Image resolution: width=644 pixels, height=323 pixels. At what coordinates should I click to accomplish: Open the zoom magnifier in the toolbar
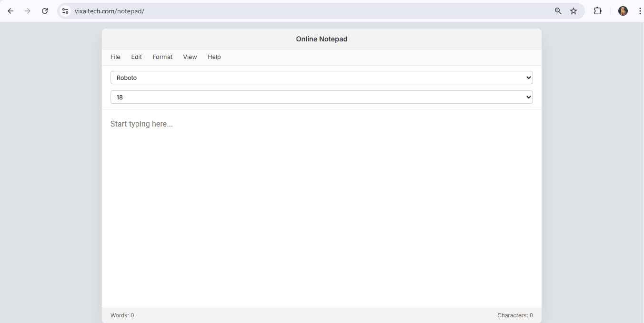pos(558,10)
